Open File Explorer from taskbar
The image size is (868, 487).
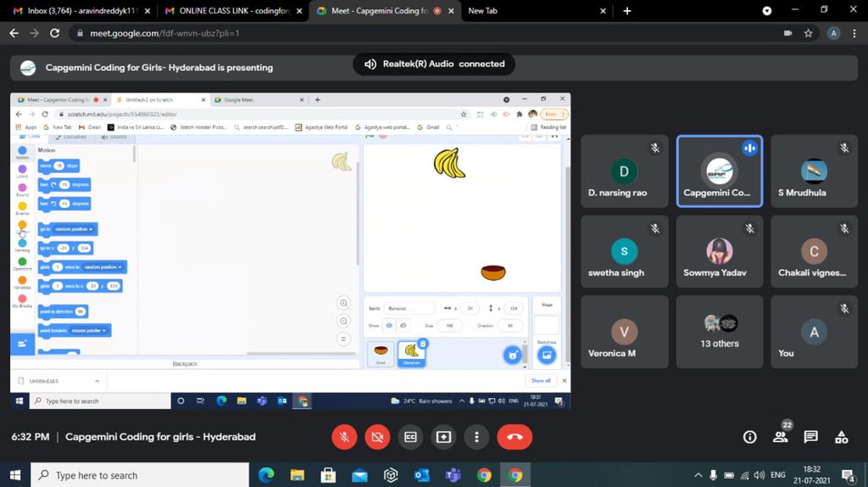coord(298,475)
